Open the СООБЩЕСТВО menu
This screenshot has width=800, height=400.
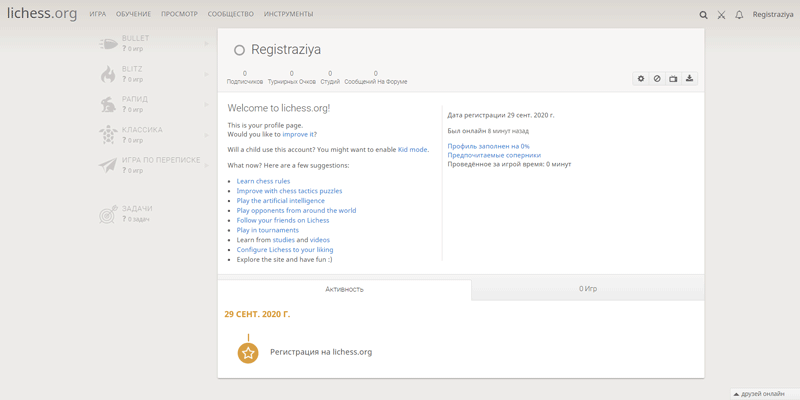(x=231, y=14)
